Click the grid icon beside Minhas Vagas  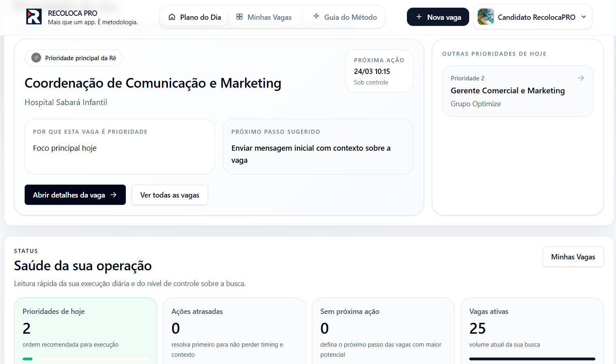[239, 17]
